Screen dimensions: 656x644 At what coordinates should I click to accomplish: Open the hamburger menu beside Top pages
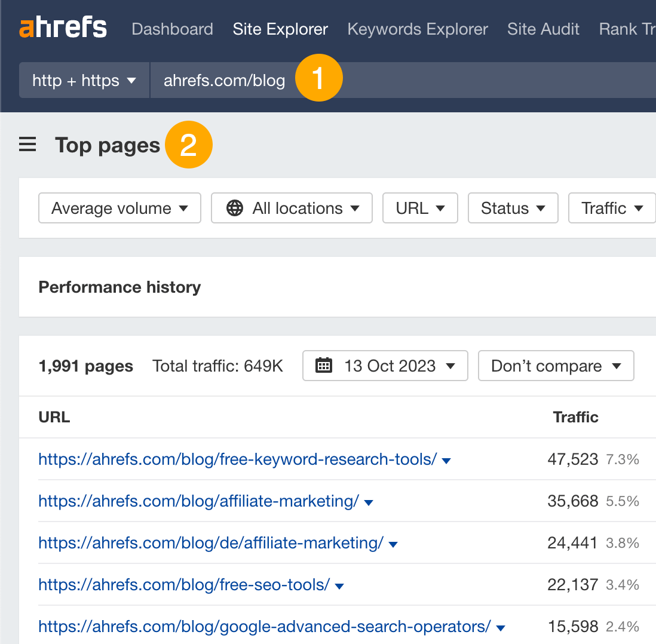pyautogui.click(x=27, y=144)
